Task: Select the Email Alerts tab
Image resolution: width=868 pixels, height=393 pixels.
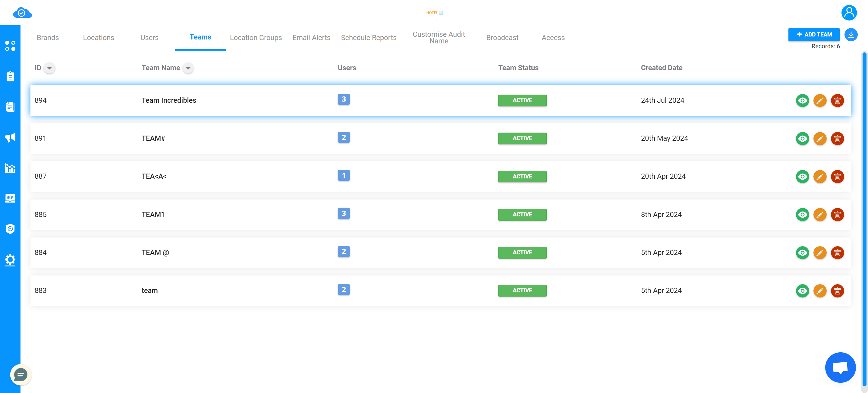Action: (x=311, y=37)
